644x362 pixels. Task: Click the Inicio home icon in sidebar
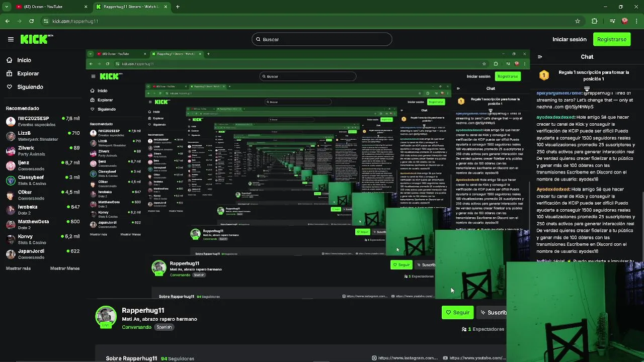tap(9, 60)
